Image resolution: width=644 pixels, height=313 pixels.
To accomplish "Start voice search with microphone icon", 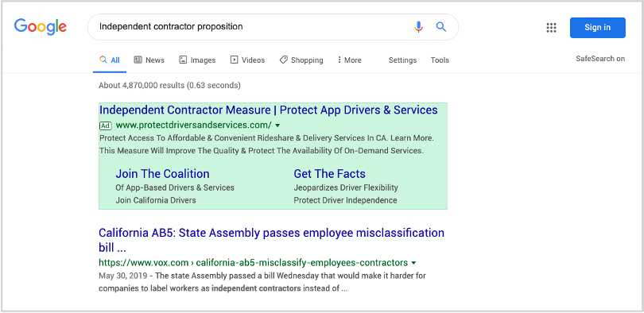I will click(418, 27).
